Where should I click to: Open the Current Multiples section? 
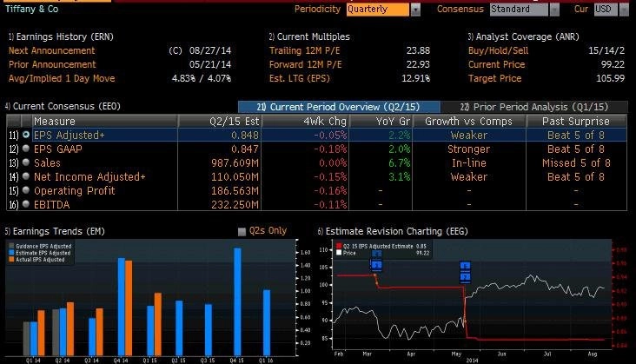tap(309, 36)
